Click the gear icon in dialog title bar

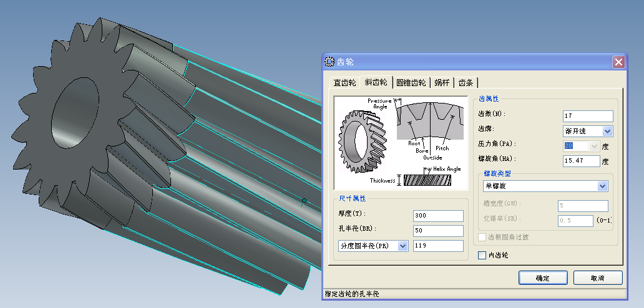[329, 62]
